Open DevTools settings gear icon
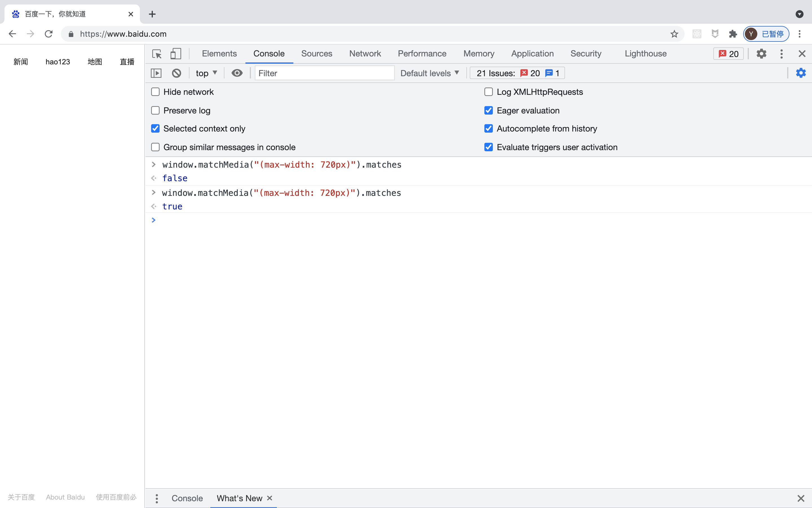Image resolution: width=812 pixels, height=508 pixels. pos(761,54)
